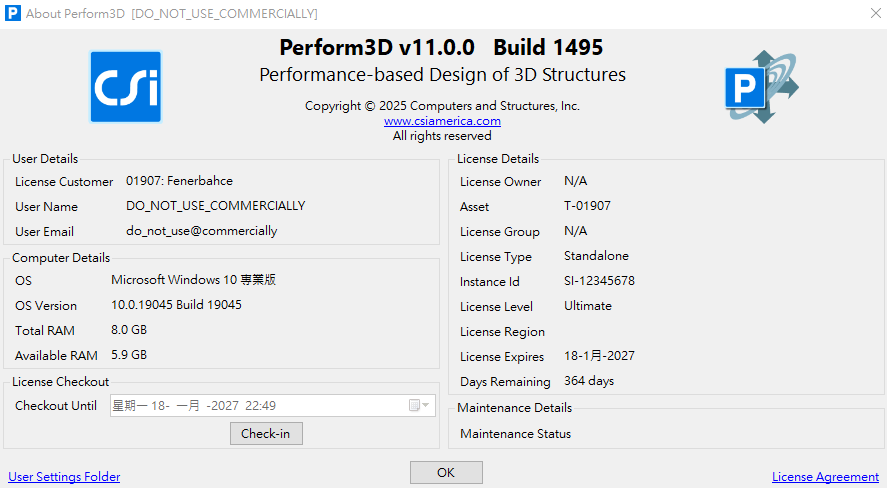Viewport: 887px width, 488px height.
Task: Close the About Perform3D dialog
Action: coord(862,13)
